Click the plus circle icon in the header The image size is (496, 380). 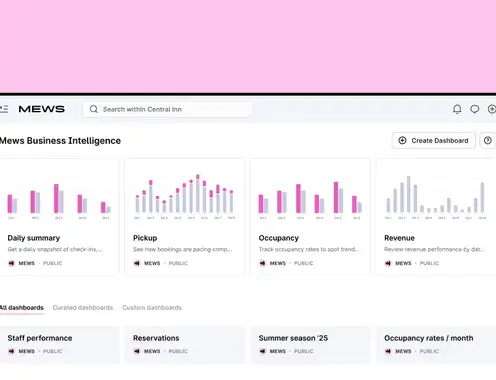click(492, 109)
